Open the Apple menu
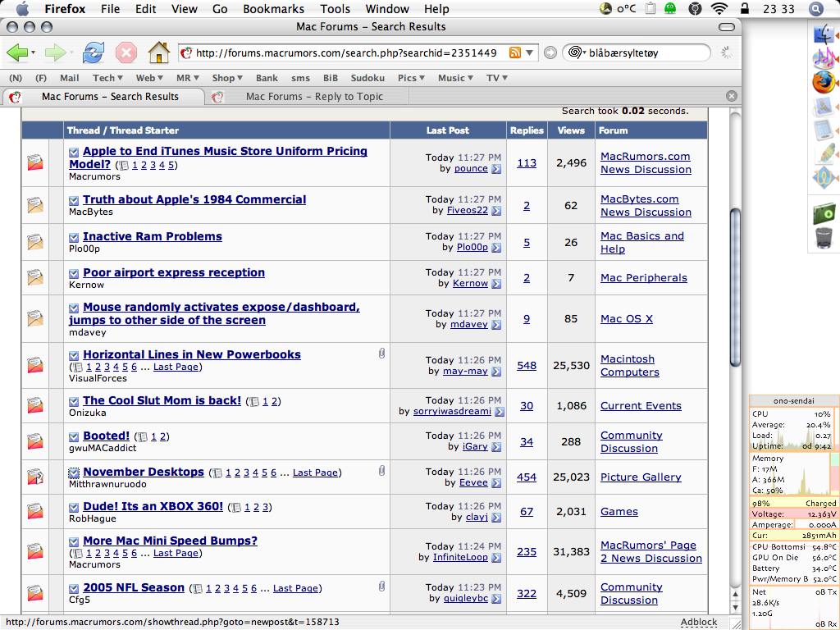The height and width of the screenshot is (630, 840). click(x=22, y=8)
